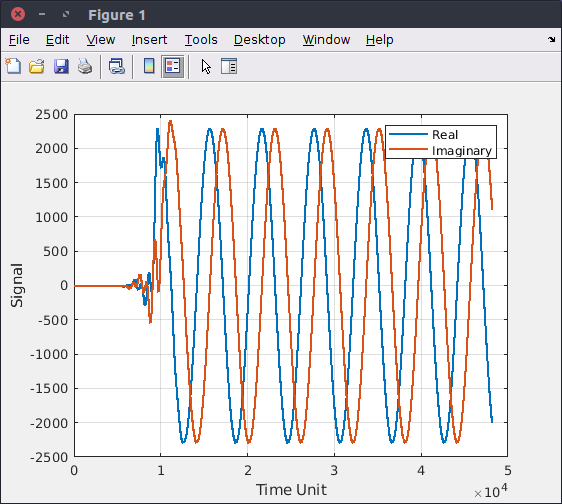Toggle the Insert Legend toolbar button
562x504 pixels.
(173, 66)
